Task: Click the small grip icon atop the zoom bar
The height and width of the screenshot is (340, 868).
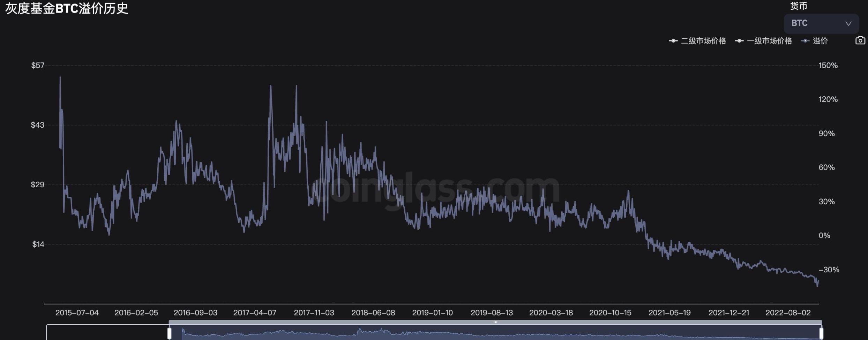Action: click(495, 322)
